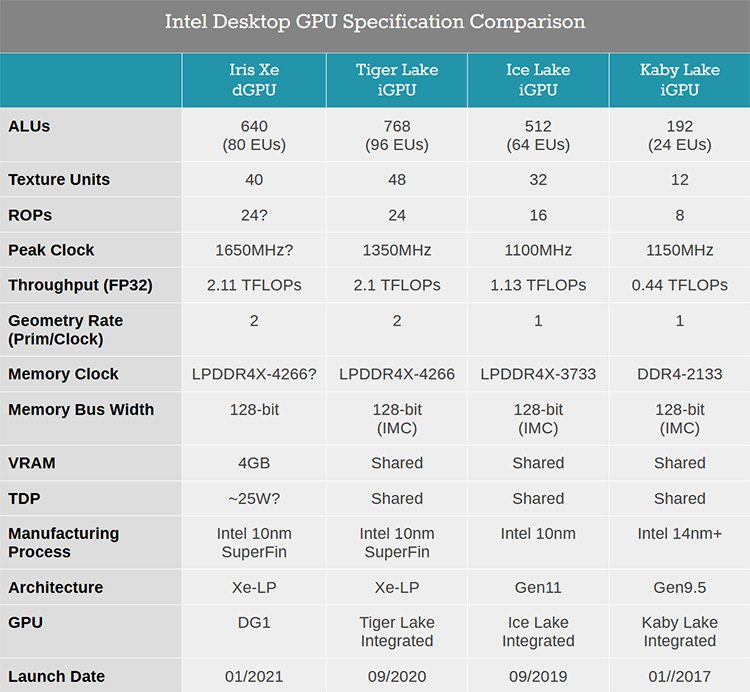This screenshot has width=750, height=692.
Task: Click the table title 'Intel Desktop GPU Specification Comparison'
Action: click(x=375, y=22)
